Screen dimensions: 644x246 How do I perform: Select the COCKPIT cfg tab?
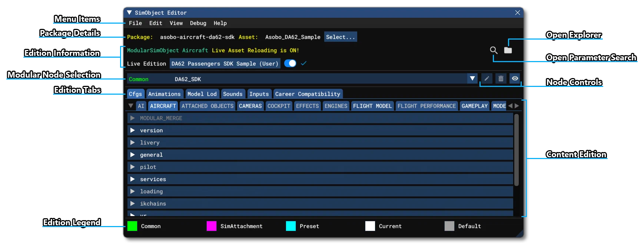(x=279, y=106)
